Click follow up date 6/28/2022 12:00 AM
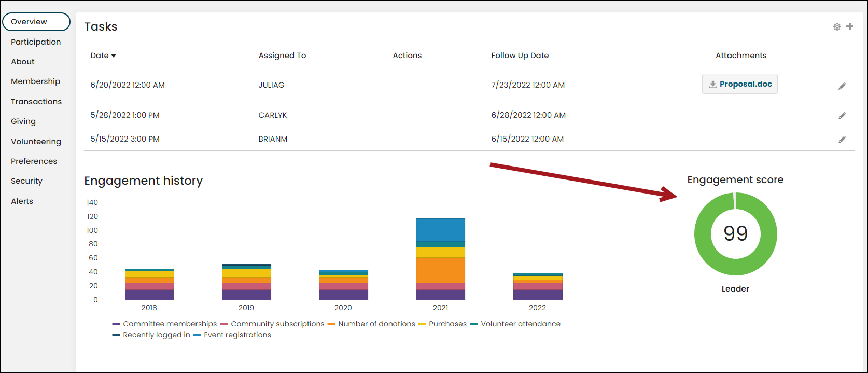The width and height of the screenshot is (868, 373). click(528, 115)
